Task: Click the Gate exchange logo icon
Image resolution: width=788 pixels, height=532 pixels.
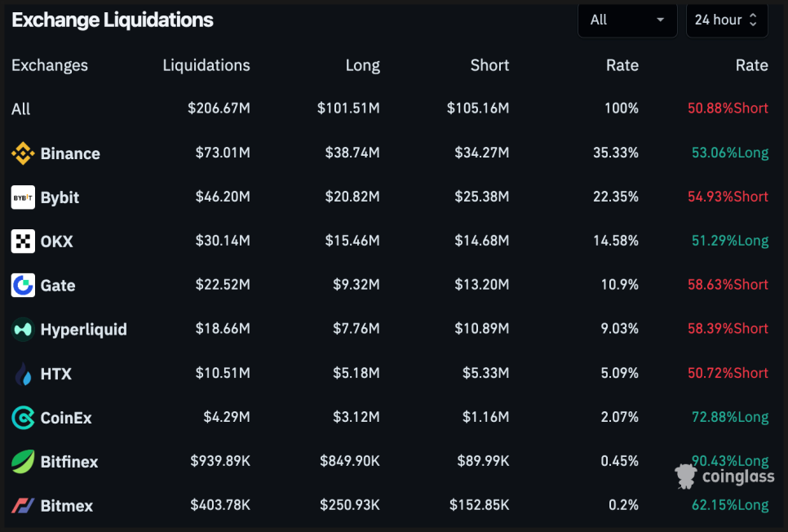Action: point(23,286)
